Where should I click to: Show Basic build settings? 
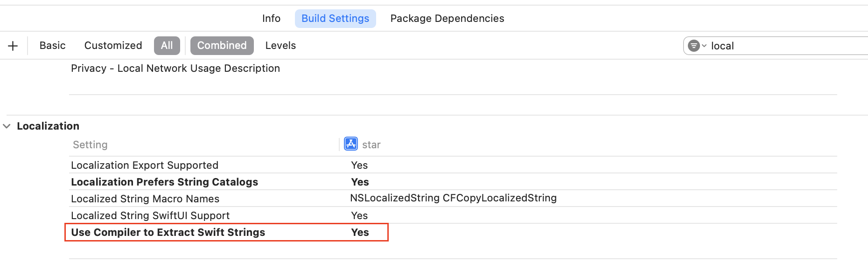pos(52,46)
